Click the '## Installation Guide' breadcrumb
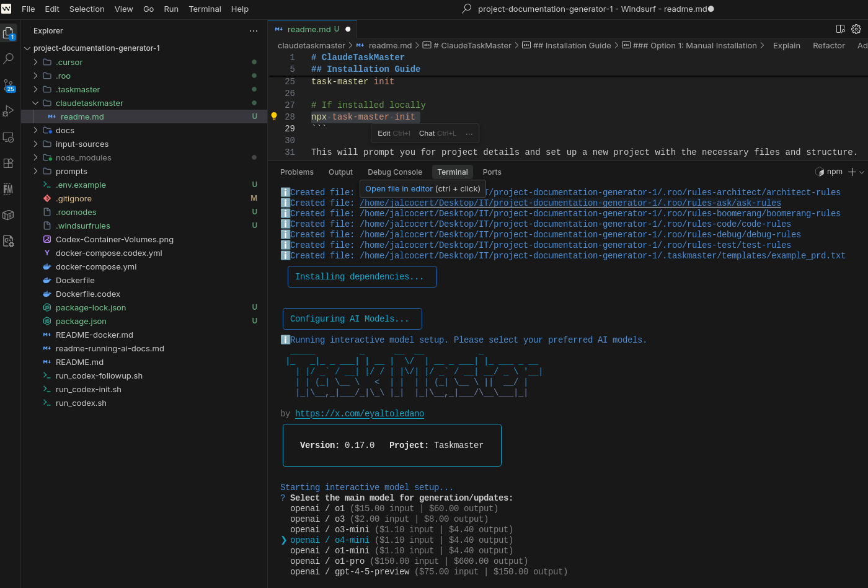 point(567,45)
